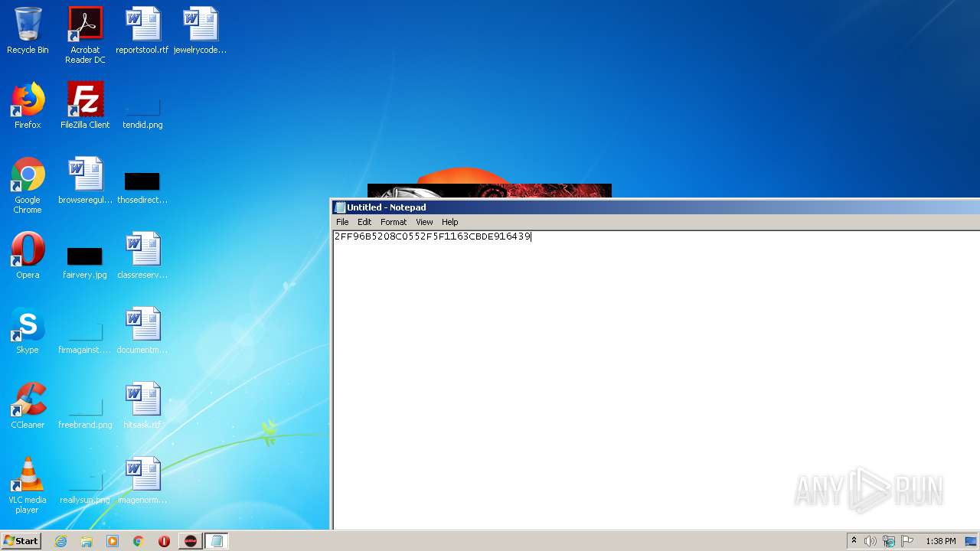
Task: Open Windows Media Player on taskbar
Action: click(113, 541)
